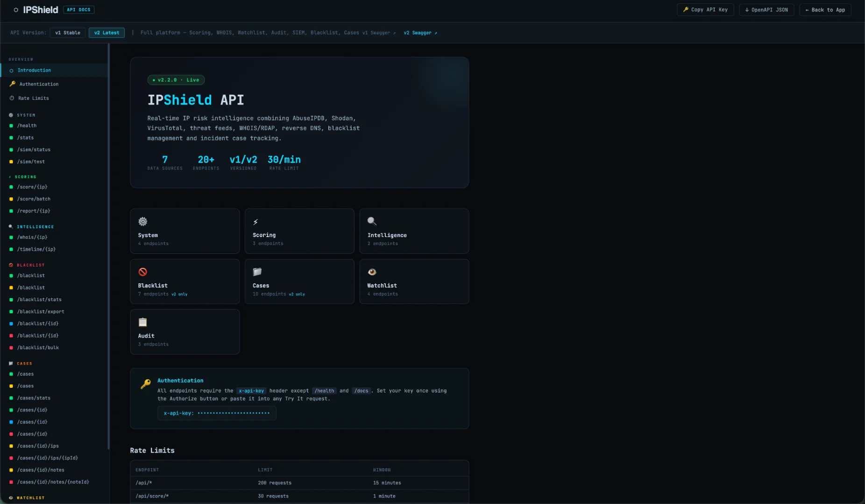Select the v2 Latest API version
The width and height of the screenshot is (865, 504).
(x=106, y=33)
